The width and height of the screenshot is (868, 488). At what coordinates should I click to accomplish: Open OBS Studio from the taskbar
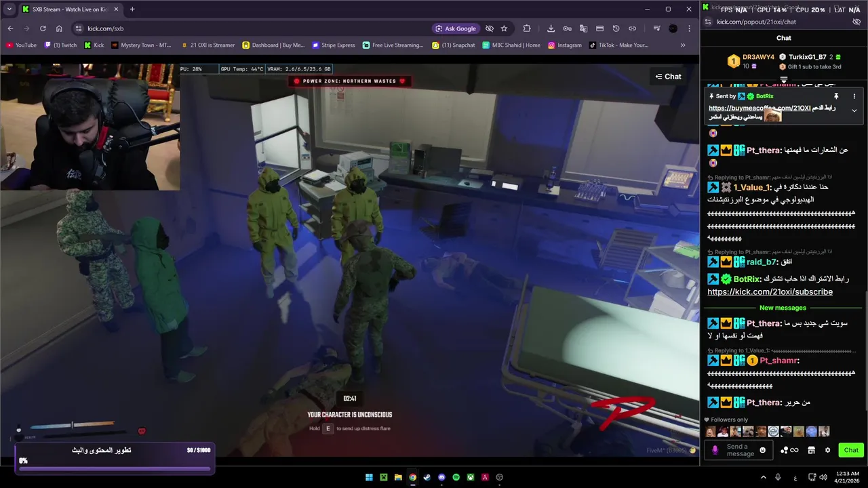(x=500, y=477)
